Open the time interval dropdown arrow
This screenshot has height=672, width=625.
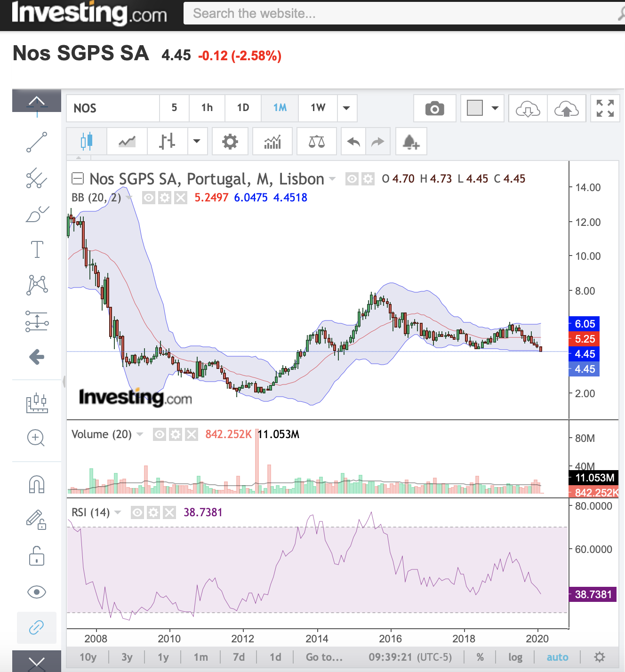(x=346, y=108)
